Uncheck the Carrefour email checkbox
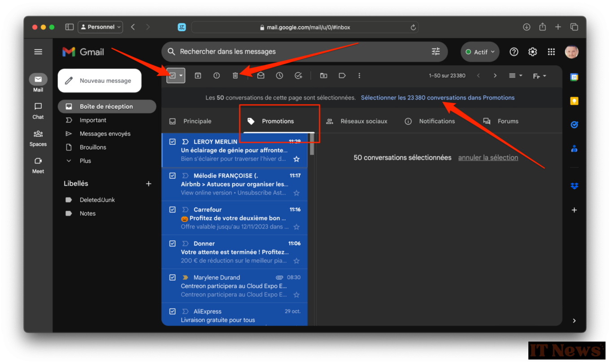 [x=172, y=209]
